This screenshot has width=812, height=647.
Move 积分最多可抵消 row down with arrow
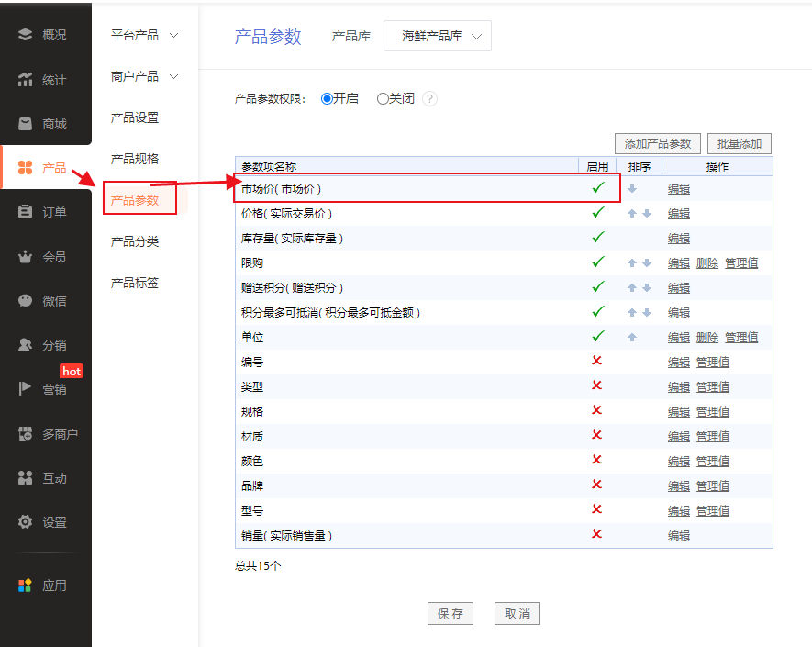(x=647, y=312)
